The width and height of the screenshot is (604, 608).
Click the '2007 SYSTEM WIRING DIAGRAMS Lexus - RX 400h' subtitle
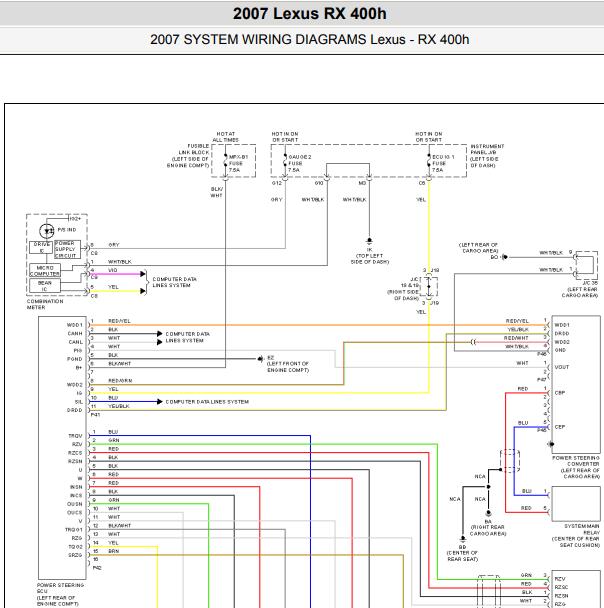[x=309, y=40]
